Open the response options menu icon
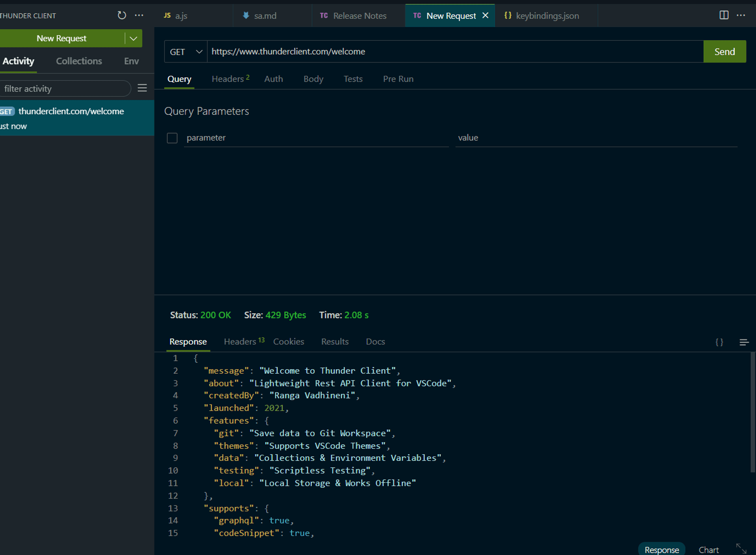 pos(744,342)
